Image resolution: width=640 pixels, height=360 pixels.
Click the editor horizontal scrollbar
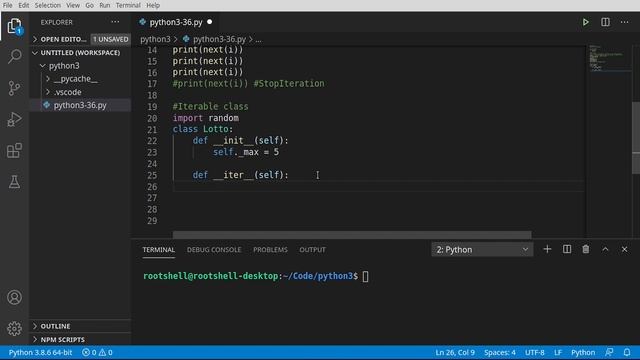click(x=352, y=235)
